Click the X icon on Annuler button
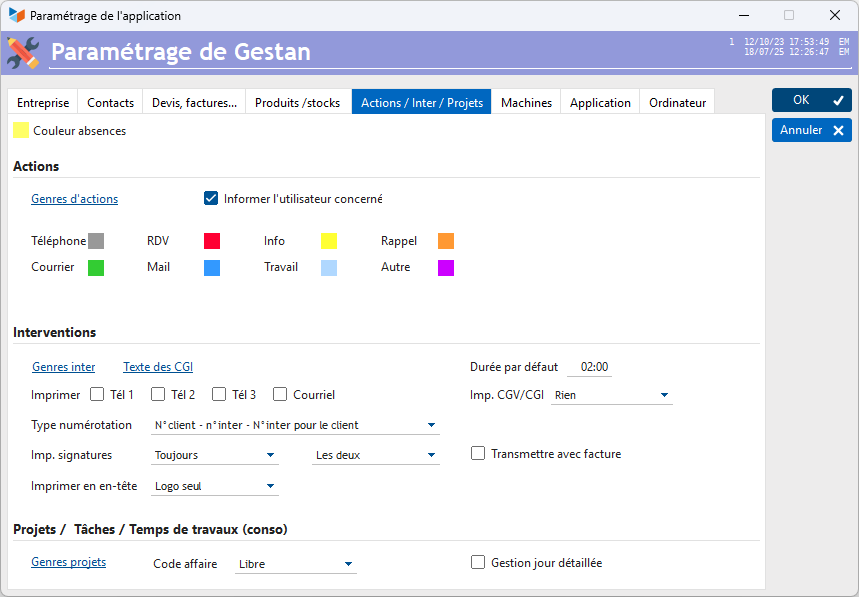 [x=838, y=130]
